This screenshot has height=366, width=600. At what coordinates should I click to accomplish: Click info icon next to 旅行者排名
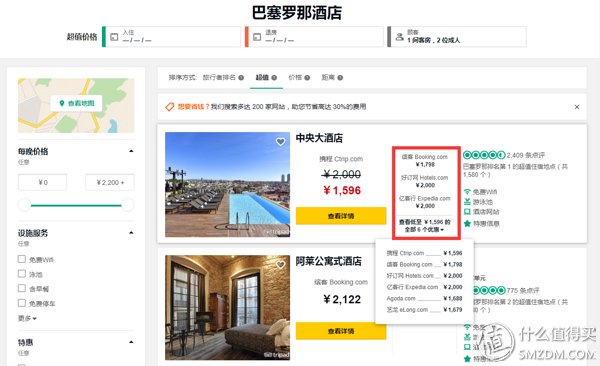pyautogui.click(x=241, y=78)
